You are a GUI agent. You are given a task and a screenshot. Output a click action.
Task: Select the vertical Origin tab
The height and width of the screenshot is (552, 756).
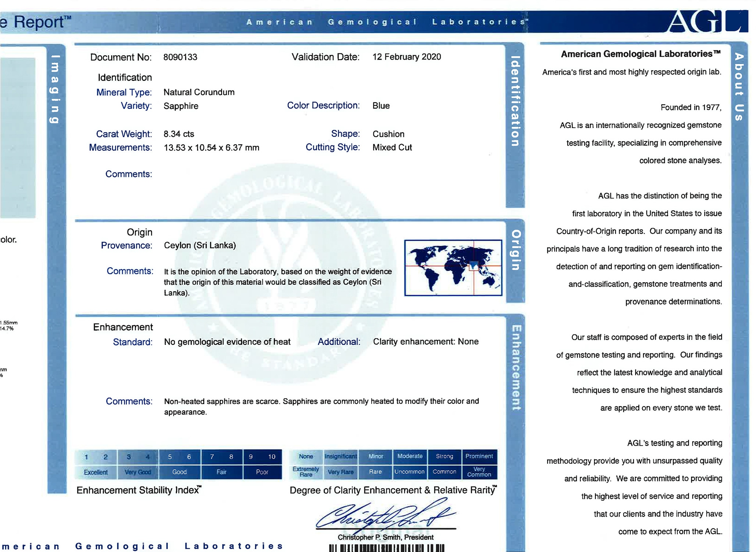[x=516, y=250]
